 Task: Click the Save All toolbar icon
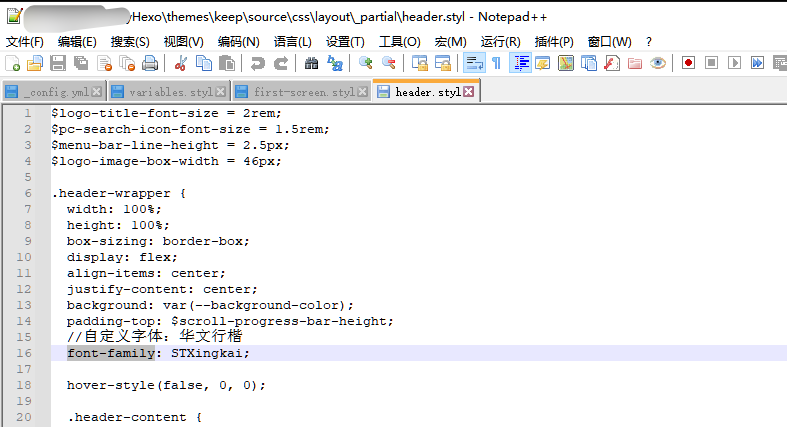point(81,63)
